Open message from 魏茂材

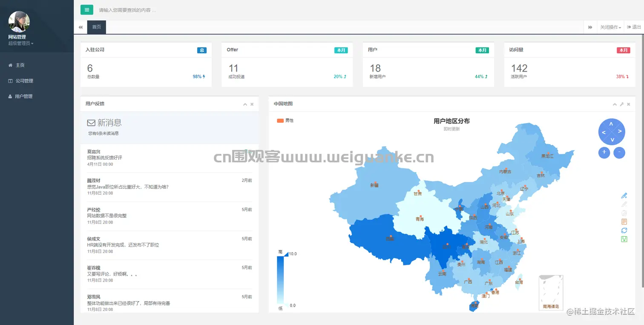click(170, 187)
